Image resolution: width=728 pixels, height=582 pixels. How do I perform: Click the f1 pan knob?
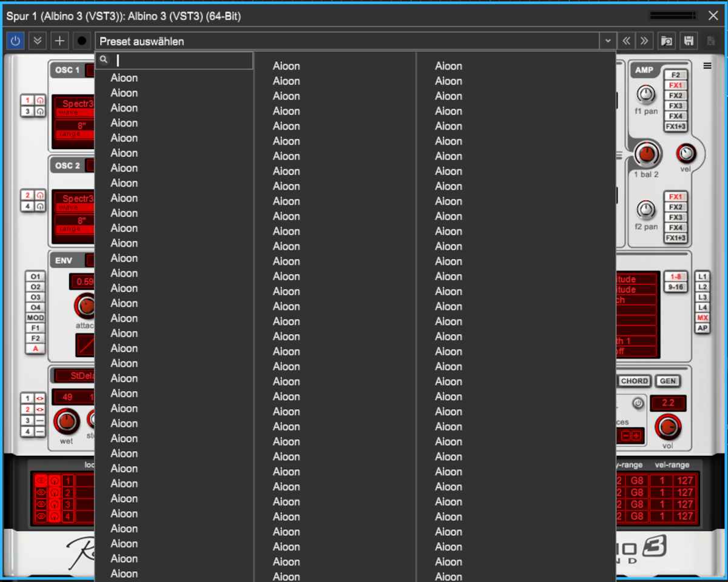(646, 95)
